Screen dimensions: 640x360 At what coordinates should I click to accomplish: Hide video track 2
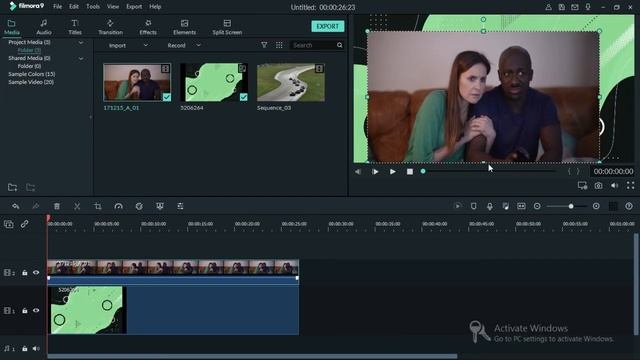point(36,273)
